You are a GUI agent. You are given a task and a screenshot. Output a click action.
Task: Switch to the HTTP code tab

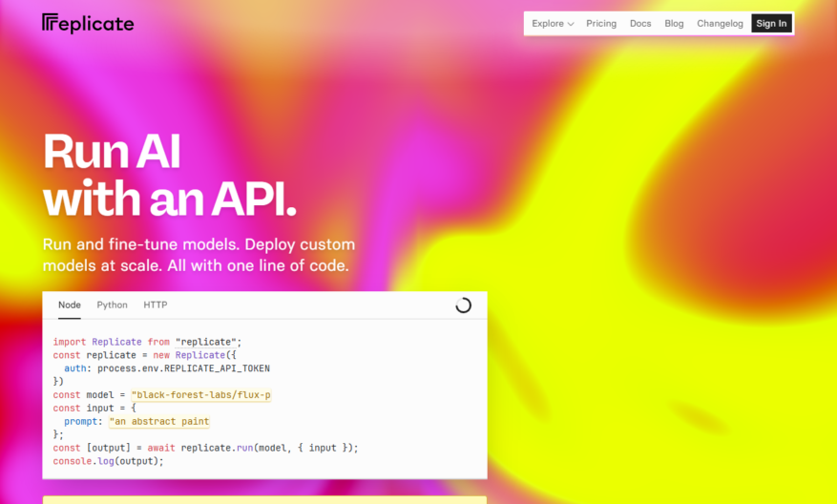tap(156, 304)
